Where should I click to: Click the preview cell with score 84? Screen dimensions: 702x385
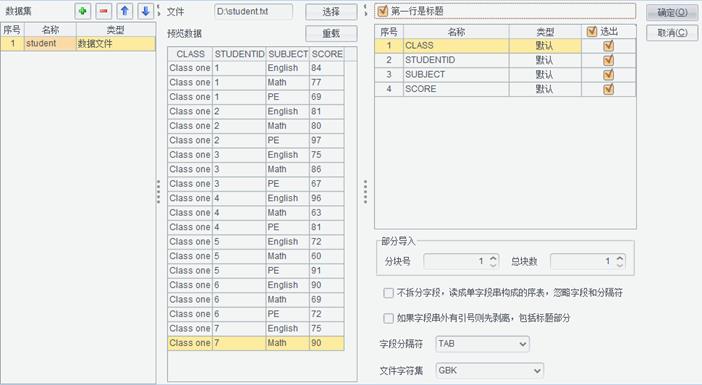[326, 68]
